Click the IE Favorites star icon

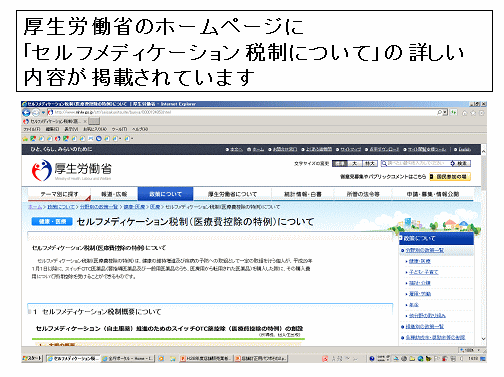click(473, 113)
